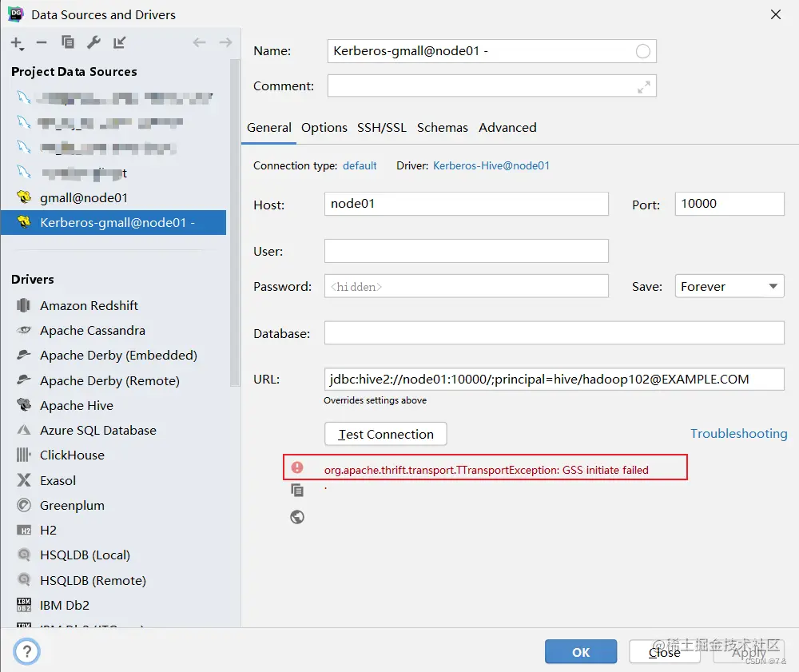
Task: Open the Troubleshooting link
Action: click(x=738, y=434)
